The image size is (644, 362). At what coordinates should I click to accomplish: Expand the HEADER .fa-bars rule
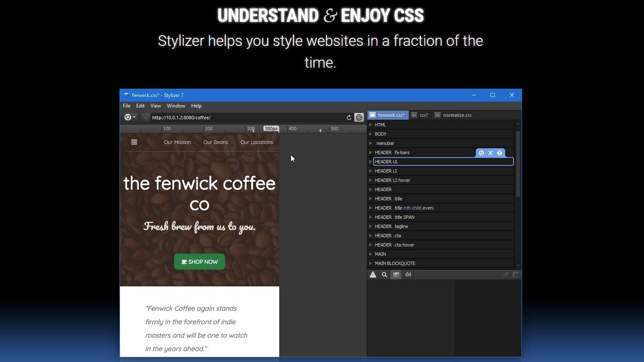click(371, 152)
